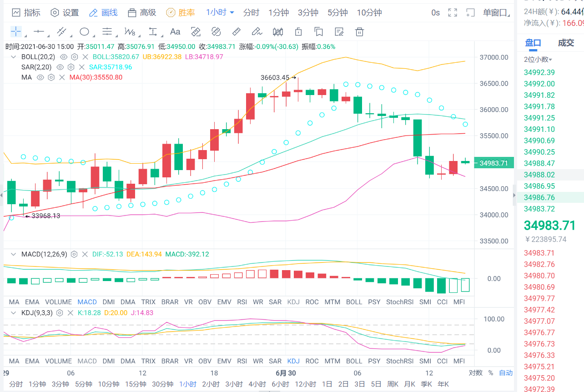Toggle visibility of the MA indicator
The width and height of the screenshot is (584, 392).
coord(40,77)
